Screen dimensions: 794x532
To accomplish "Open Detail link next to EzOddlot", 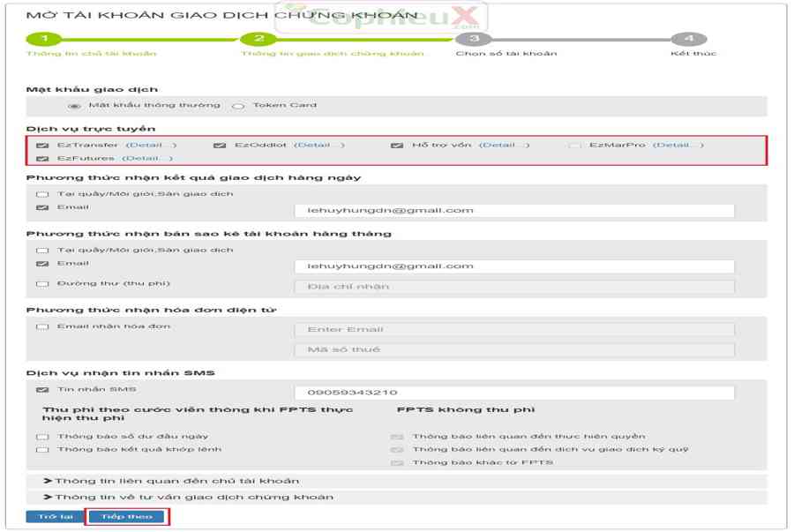I will coord(318,146).
